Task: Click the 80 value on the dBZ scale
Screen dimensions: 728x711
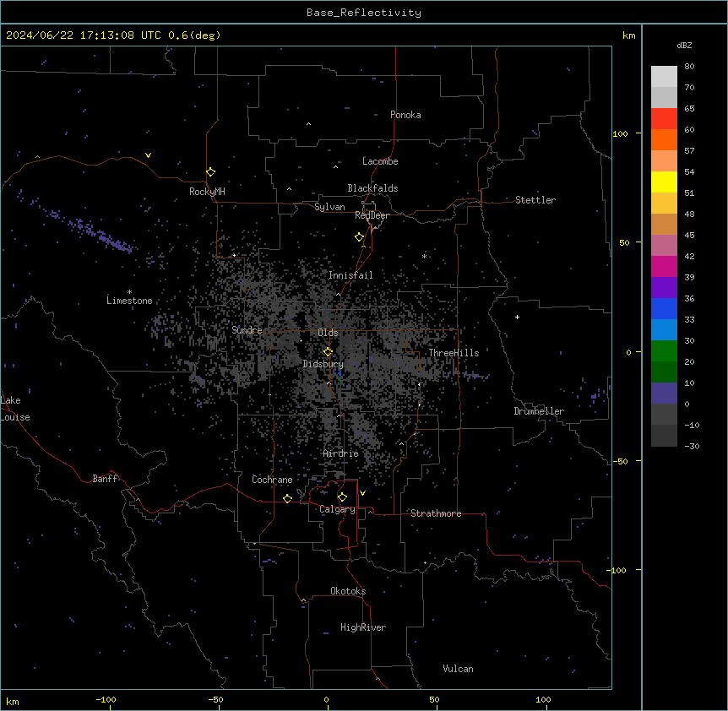Action: point(689,67)
